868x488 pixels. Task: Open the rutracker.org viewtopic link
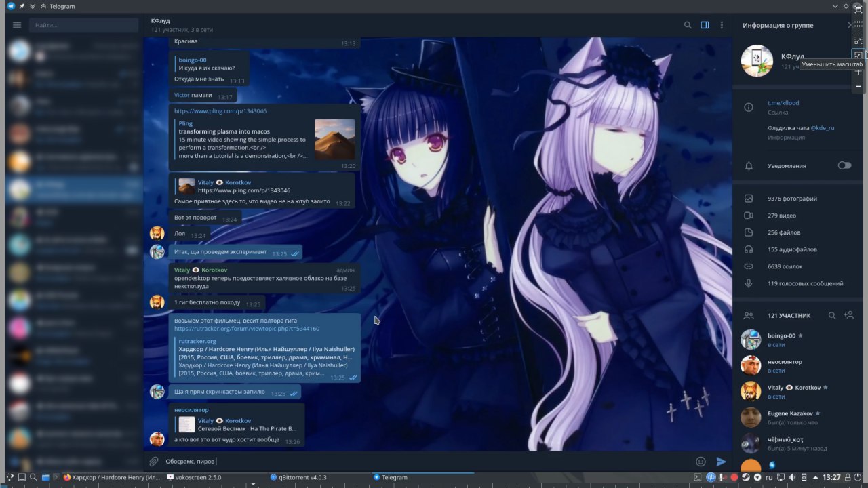247,329
